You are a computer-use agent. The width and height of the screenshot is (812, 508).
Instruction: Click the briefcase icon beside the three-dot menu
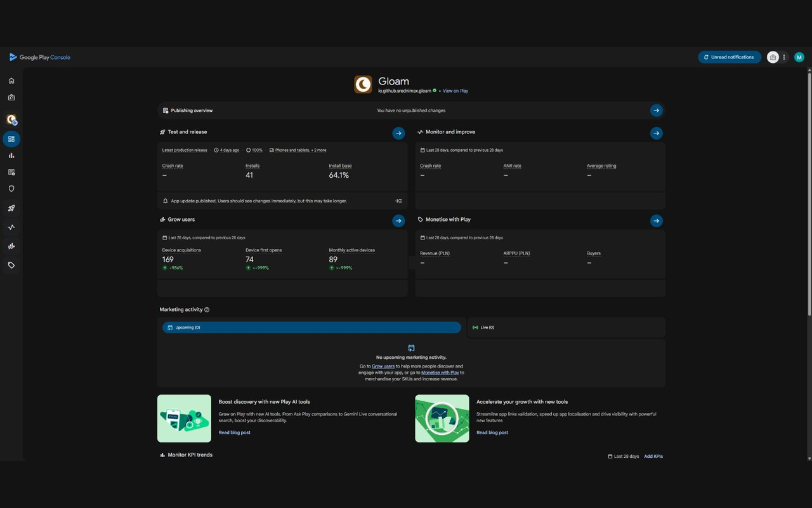coord(773,57)
